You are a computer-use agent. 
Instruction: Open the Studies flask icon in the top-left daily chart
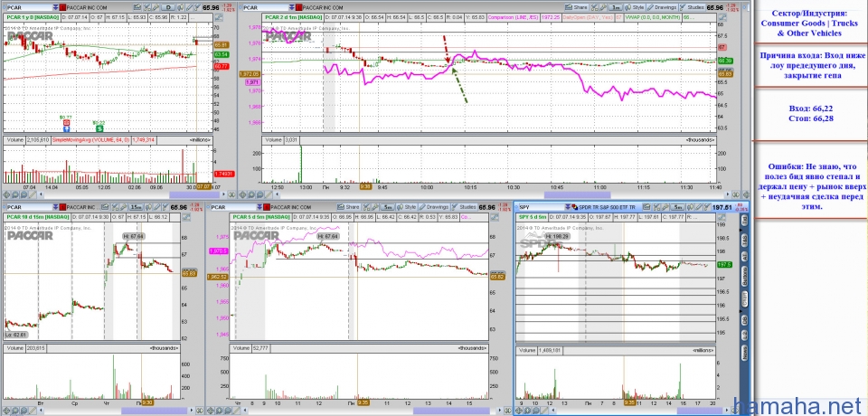pyautogui.click(x=197, y=7)
